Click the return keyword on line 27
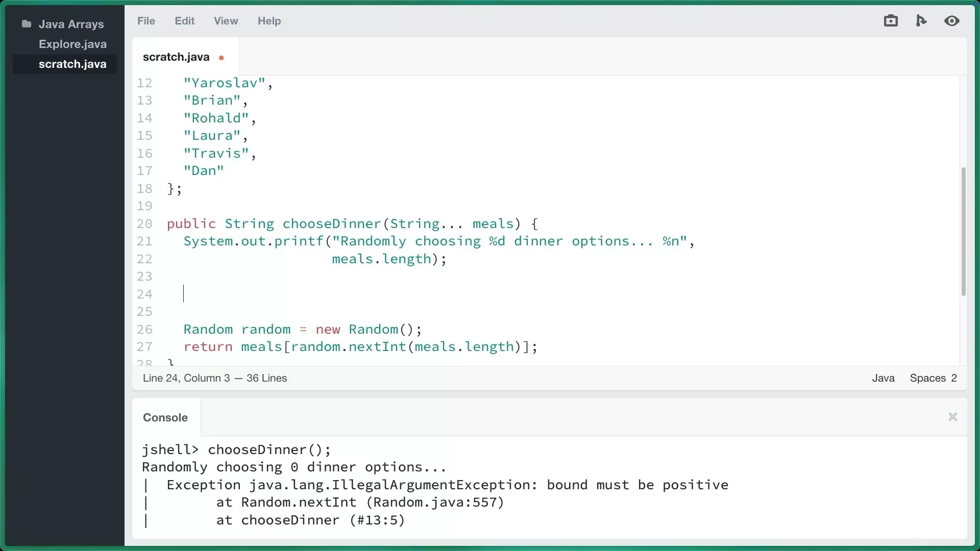The image size is (980, 551). tap(208, 347)
